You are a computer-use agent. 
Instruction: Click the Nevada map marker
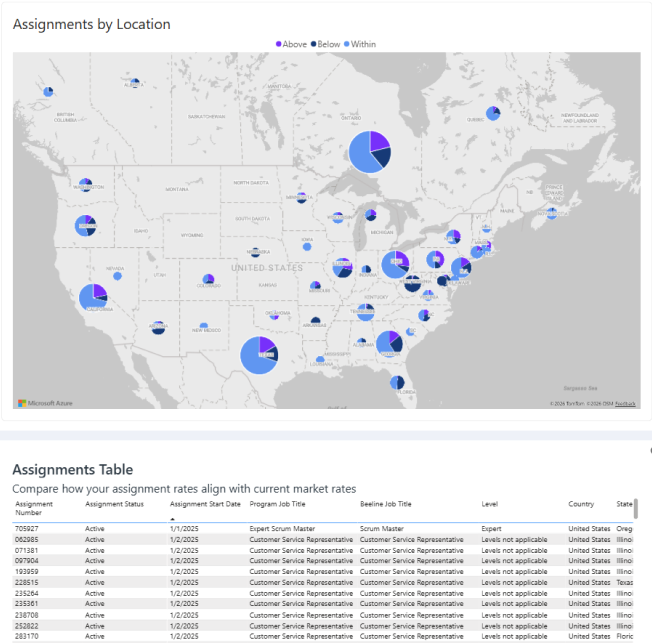[x=117, y=276]
